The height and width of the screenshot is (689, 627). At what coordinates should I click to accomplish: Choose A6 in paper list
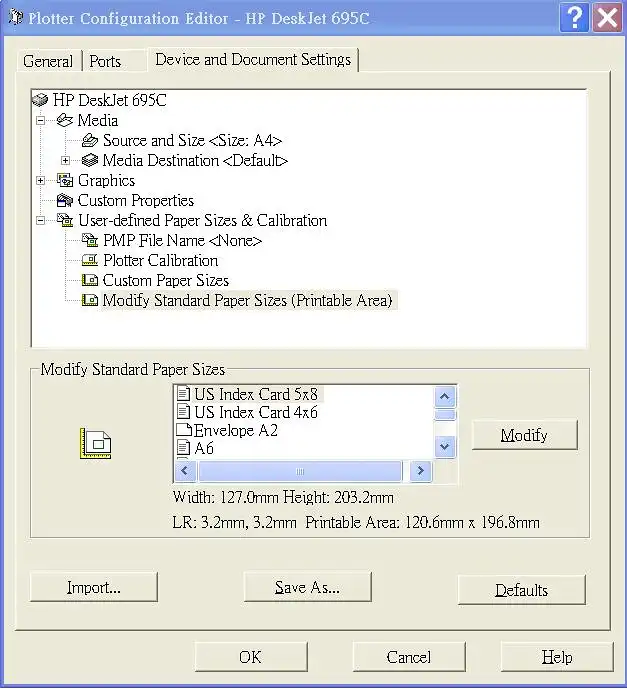tap(204, 448)
